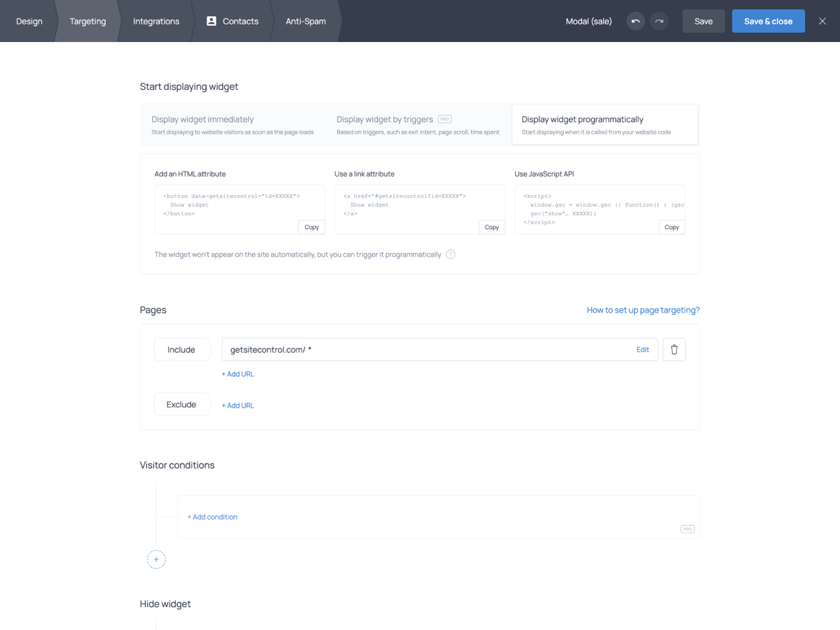Click the redo arrow icon
Viewport: 840px width, 630px height.
pyautogui.click(x=659, y=21)
